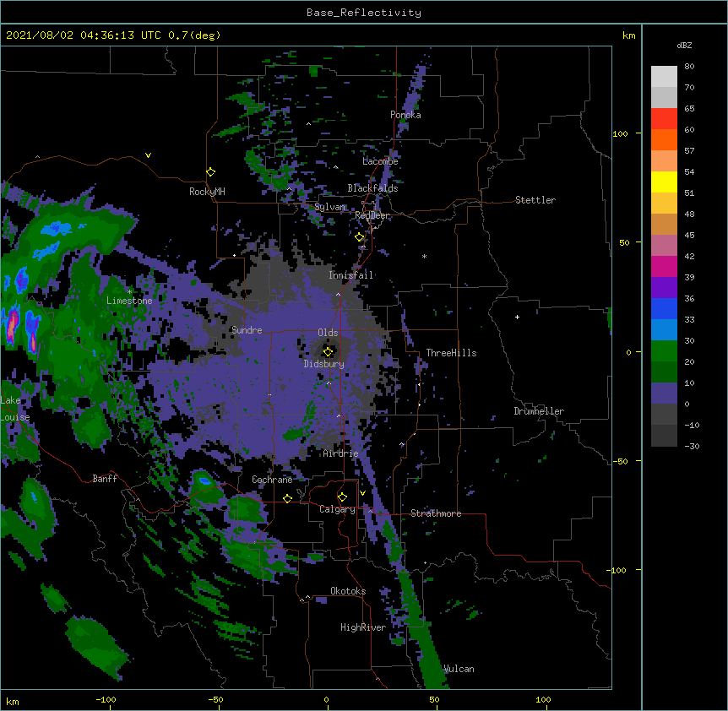Click the -50 tick on bottom km axis
728x711 pixels.
(215, 699)
